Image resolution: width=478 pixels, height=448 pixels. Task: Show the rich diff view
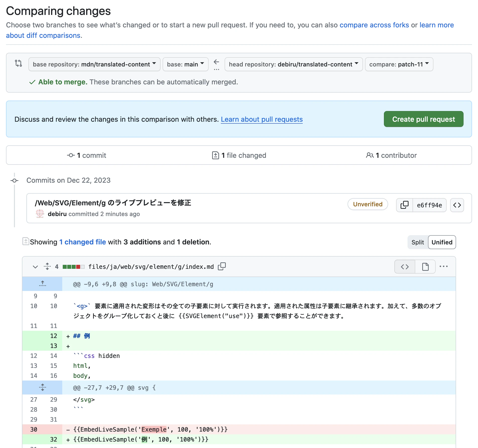(x=425, y=267)
